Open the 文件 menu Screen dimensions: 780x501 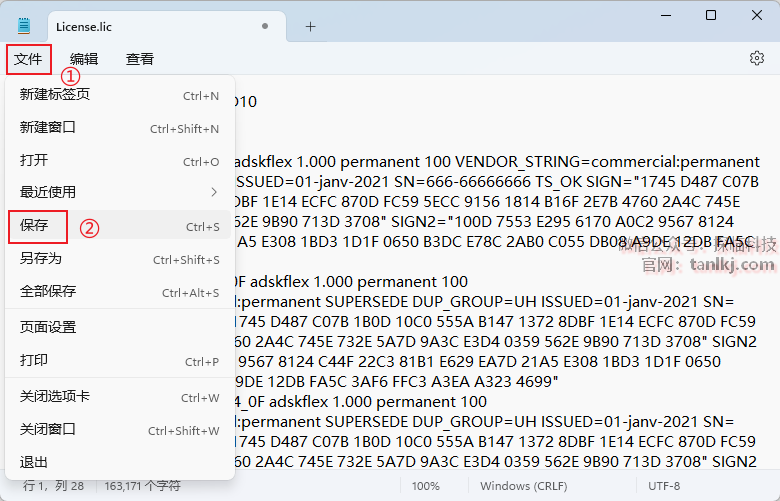28,59
